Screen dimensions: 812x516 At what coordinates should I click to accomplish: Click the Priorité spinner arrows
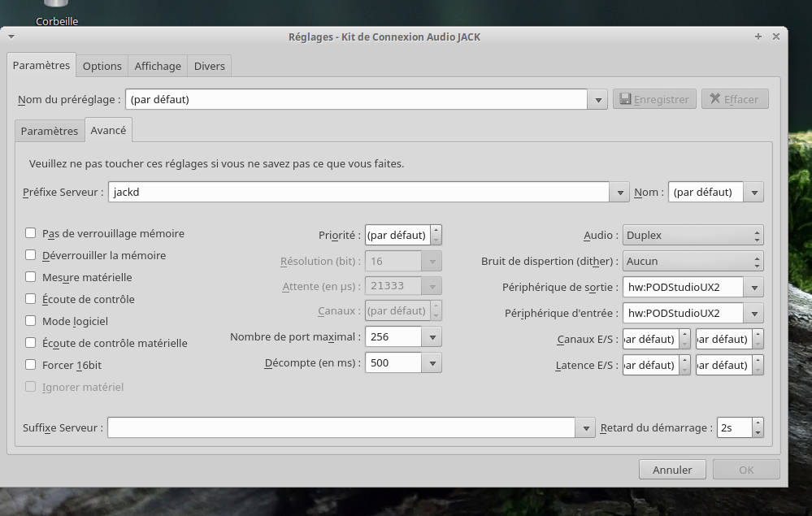436,235
